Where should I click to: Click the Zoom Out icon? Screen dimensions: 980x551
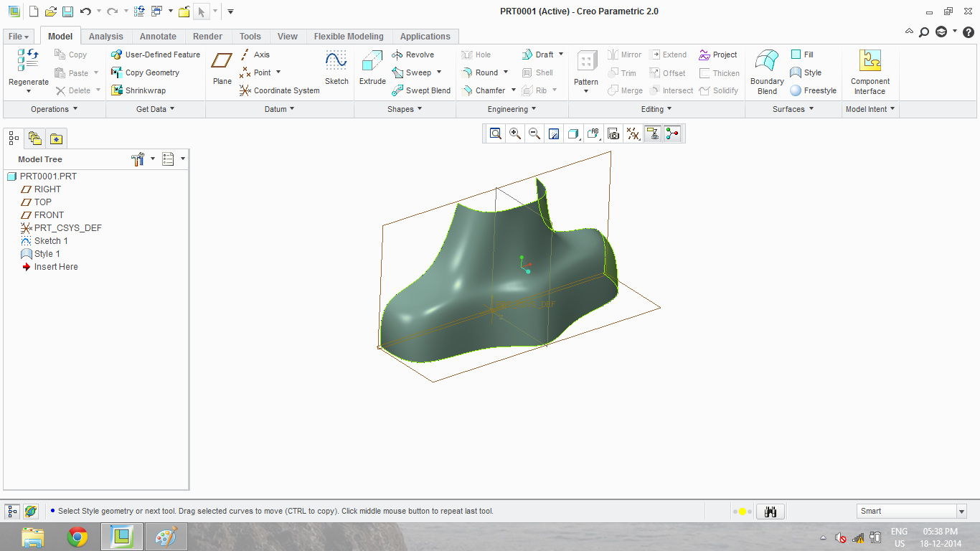[534, 133]
